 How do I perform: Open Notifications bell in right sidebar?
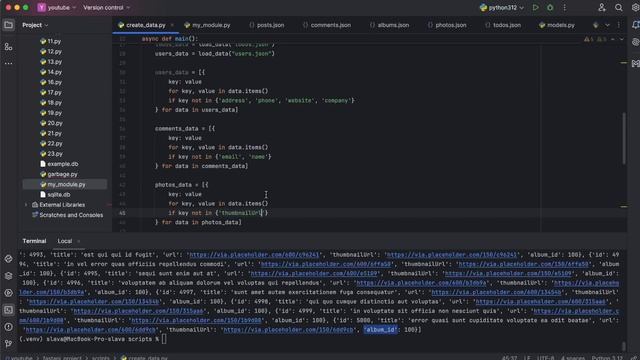[636, 25]
